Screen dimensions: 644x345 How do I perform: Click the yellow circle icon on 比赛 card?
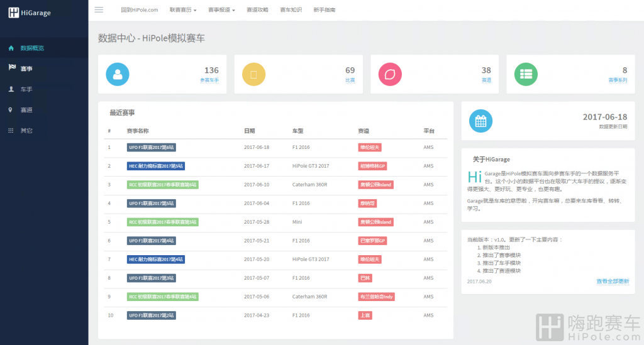[x=253, y=74]
